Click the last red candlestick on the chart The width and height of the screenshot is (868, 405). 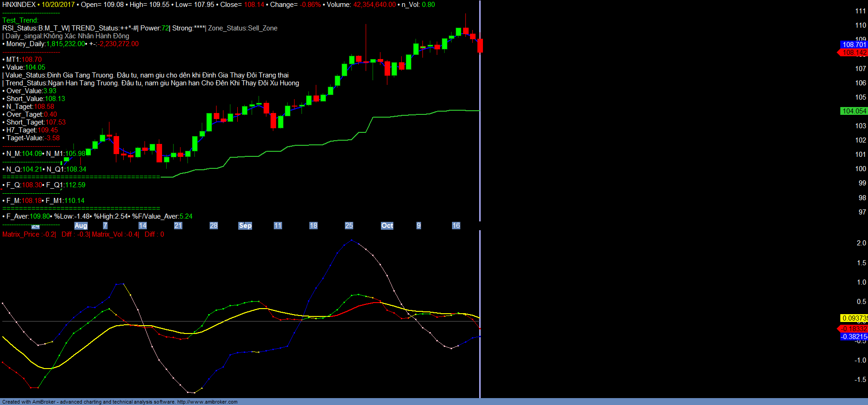480,46
